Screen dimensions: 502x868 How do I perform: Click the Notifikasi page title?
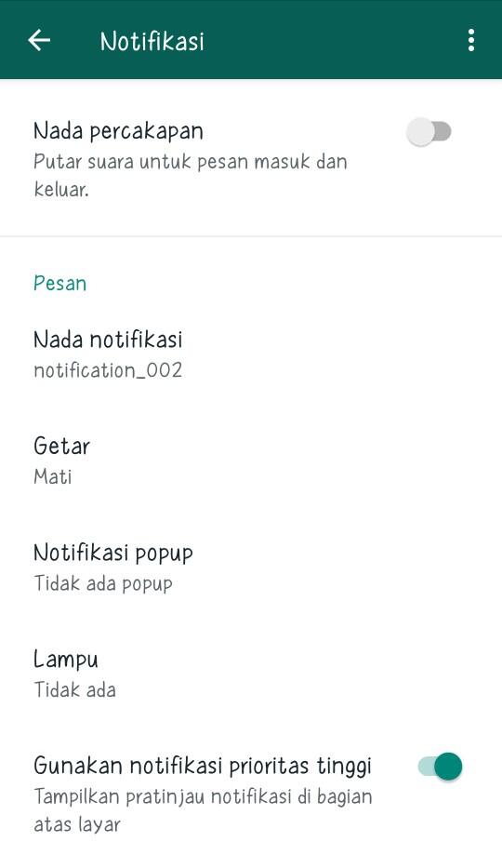point(152,41)
